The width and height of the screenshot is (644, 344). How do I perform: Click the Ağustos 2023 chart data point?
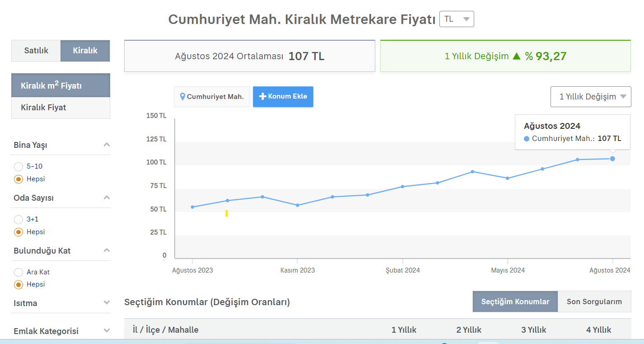[x=192, y=207]
